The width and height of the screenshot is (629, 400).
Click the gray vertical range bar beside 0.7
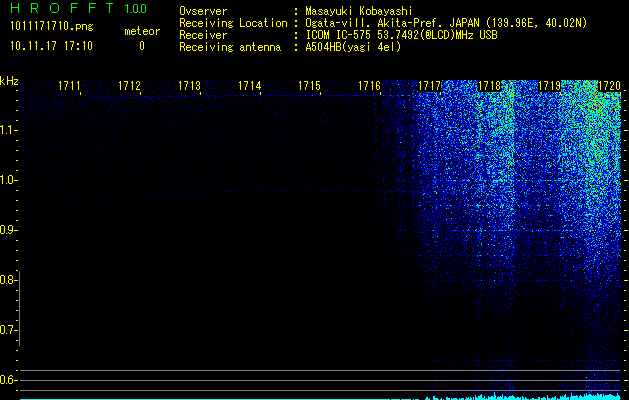coord(20,308)
